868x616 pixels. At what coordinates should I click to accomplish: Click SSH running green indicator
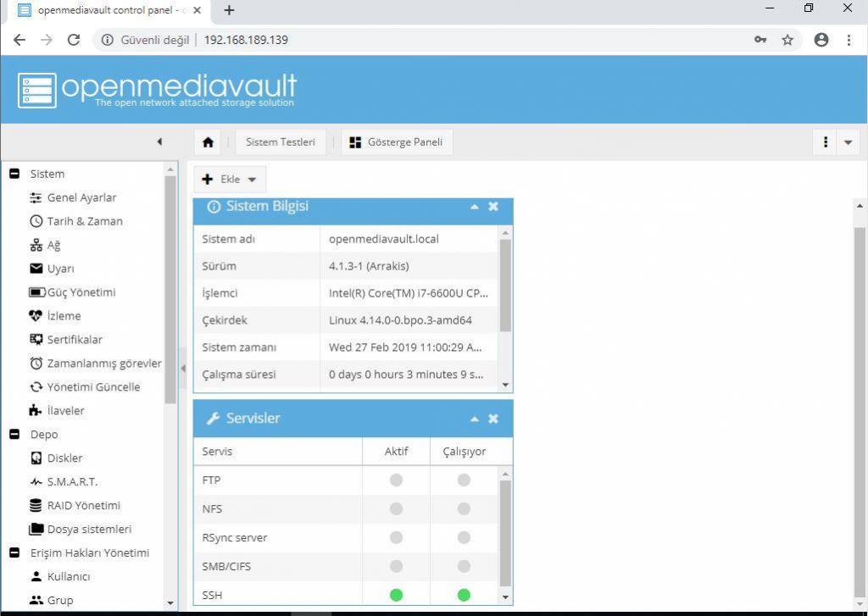point(464,595)
